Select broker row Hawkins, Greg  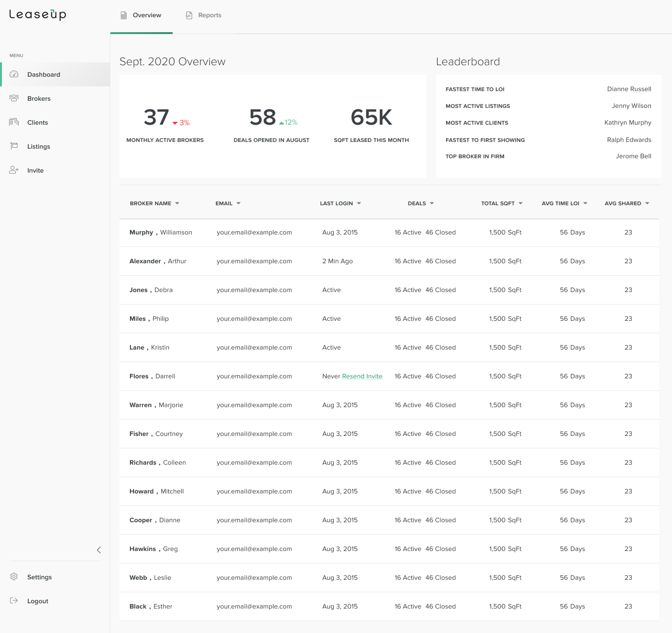(389, 549)
